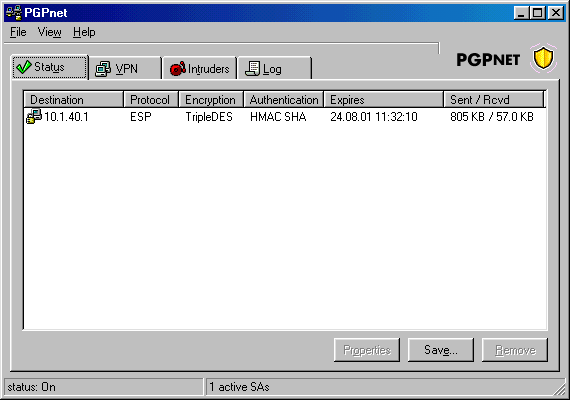This screenshot has width=570, height=400.
Task: Sort by the Expires column header
Action: click(384, 99)
